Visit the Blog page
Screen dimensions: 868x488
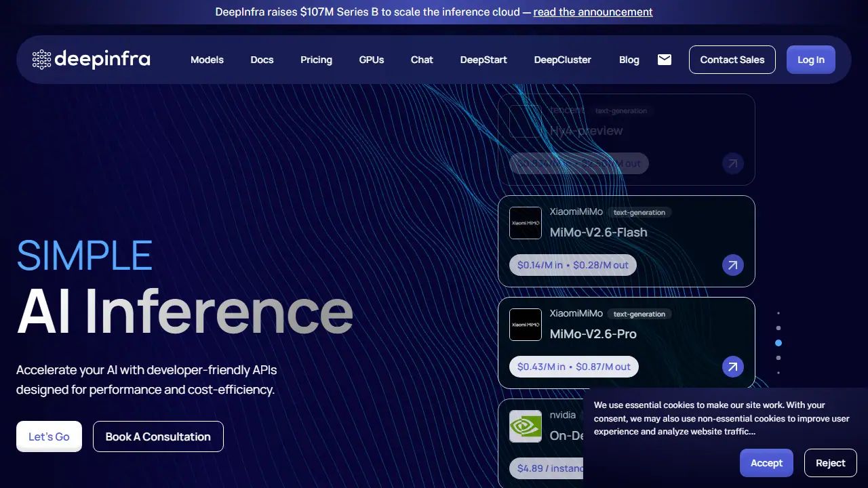[629, 60]
